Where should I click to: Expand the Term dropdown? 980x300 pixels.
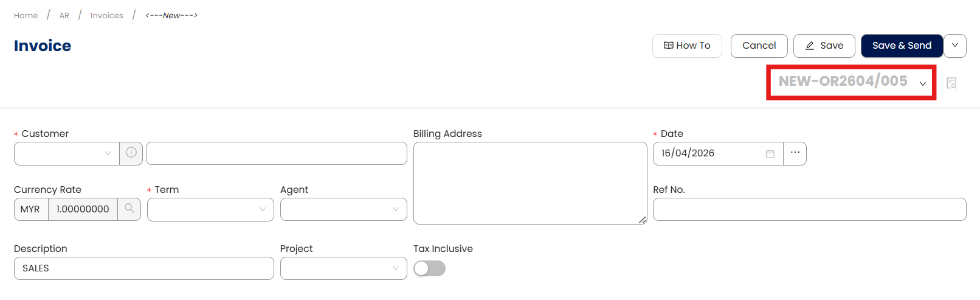click(210, 209)
